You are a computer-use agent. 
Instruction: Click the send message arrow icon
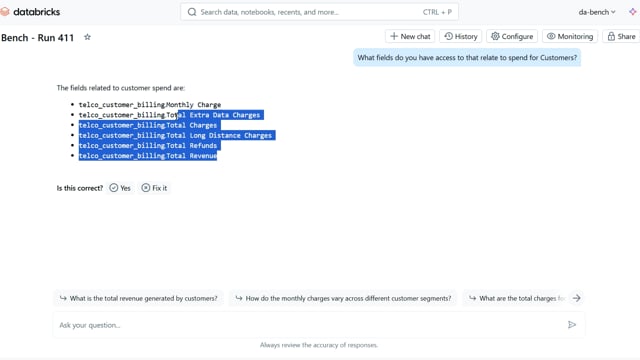point(572,324)
